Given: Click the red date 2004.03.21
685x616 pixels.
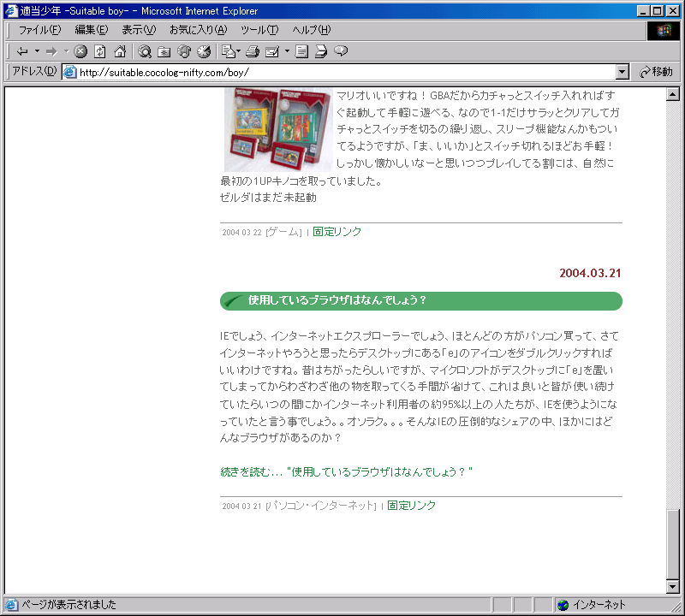Looking at the screenshot, I should [590, 273].
